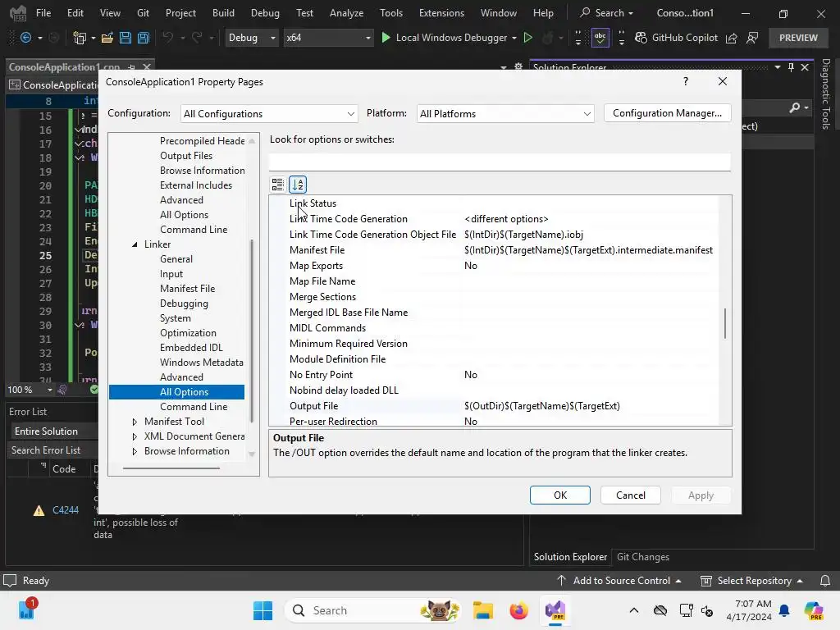Select the ConsoleApplication1.cpp editor tab
This screenshot has height=630, width=840.
pyautogui.click(x=64, y=67)
